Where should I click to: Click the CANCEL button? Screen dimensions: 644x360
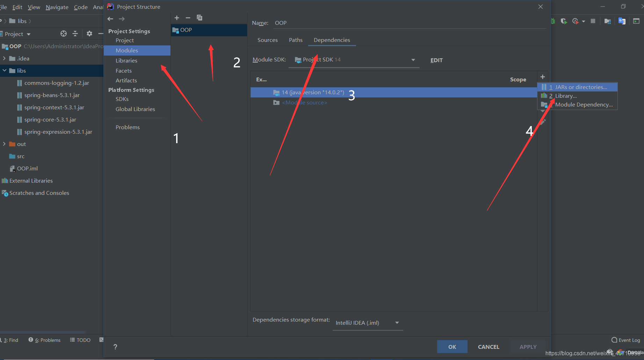(489, 347)
